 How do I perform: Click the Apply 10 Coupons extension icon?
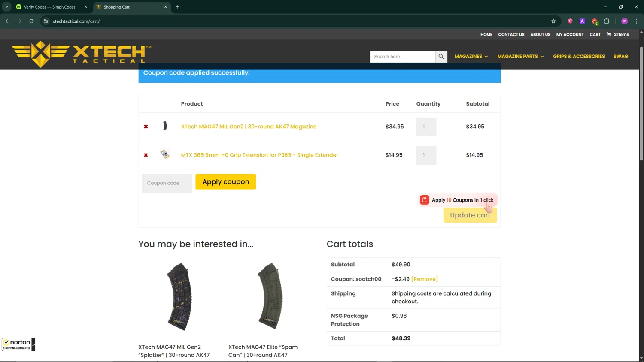[425, 200]
